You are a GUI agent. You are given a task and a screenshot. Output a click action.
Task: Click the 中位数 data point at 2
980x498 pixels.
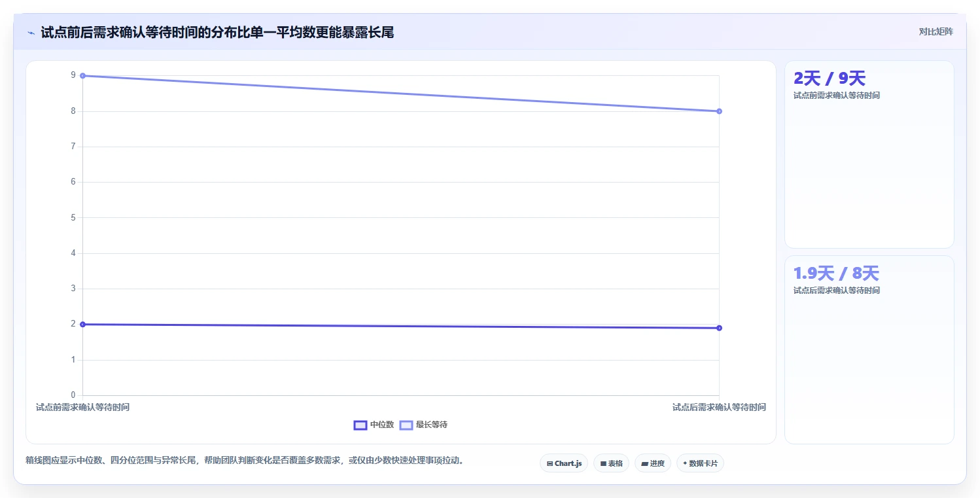coord(82,325)
